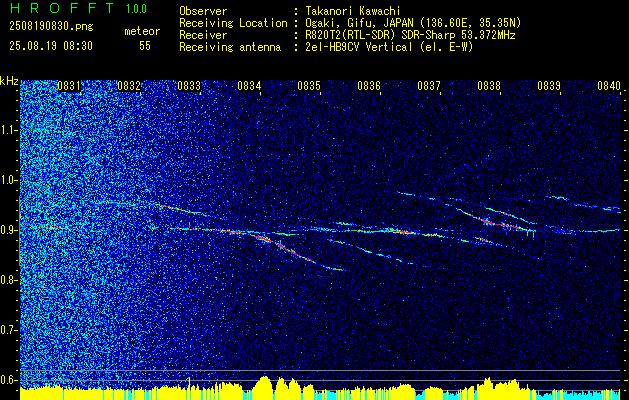Screen dimensions: 629x400
Task: Click receiver text R820T2(RTL-SDR) SDR-Sharp 53.372MHz
Action: tap(410, 35)
